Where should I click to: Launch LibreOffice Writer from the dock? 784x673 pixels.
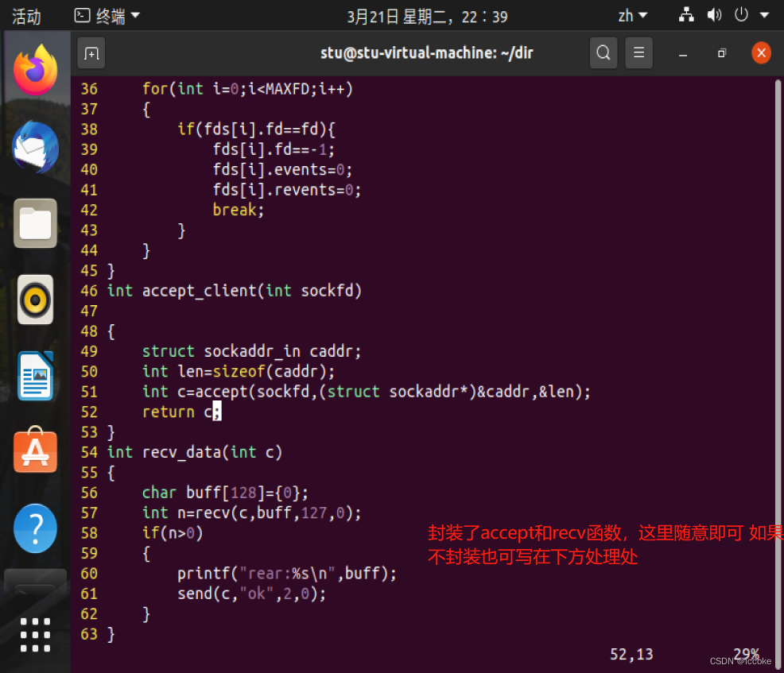pyautogui.click(x=35, y=376)
